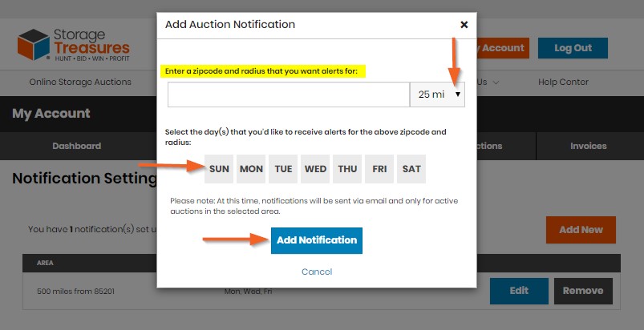Click the Cancel link
Image resolution: width=644 pixels, height=330 pixels.
317,272
